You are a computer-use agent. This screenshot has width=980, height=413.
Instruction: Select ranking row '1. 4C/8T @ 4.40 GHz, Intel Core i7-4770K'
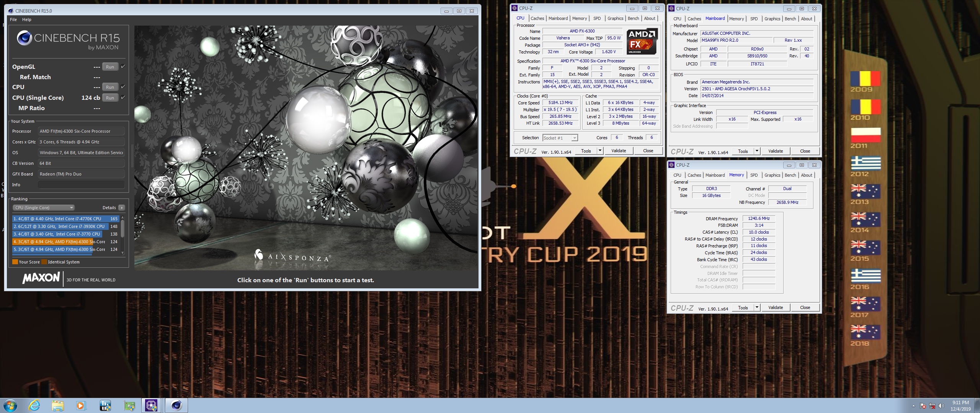point(66,219)
